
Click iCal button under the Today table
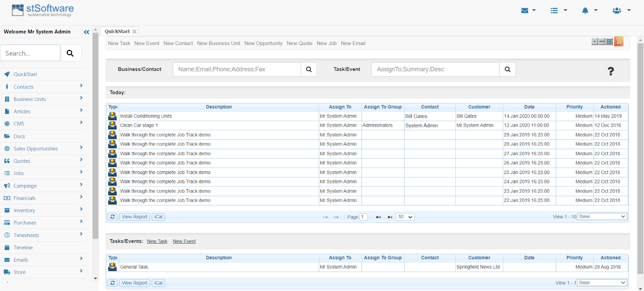tap(159, 217)
